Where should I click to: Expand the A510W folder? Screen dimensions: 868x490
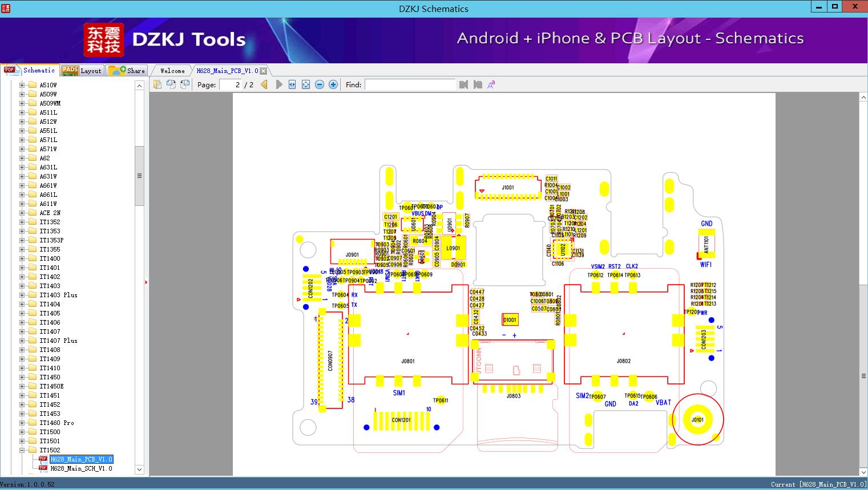click(22, 85)
